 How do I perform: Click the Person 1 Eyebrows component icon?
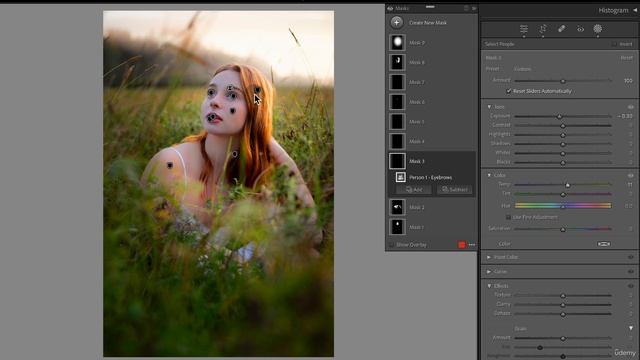tap(400, 177)
